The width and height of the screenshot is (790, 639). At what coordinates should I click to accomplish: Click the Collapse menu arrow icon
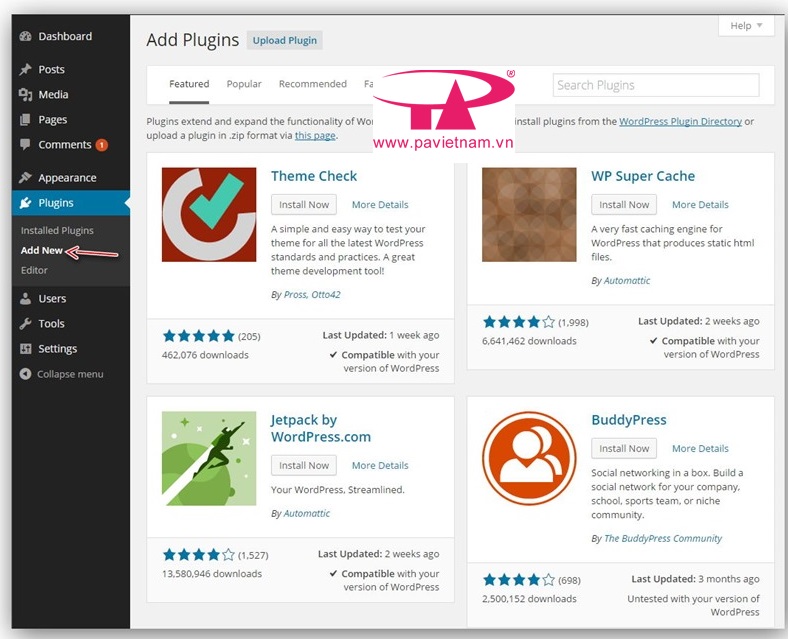click(25, 374)
